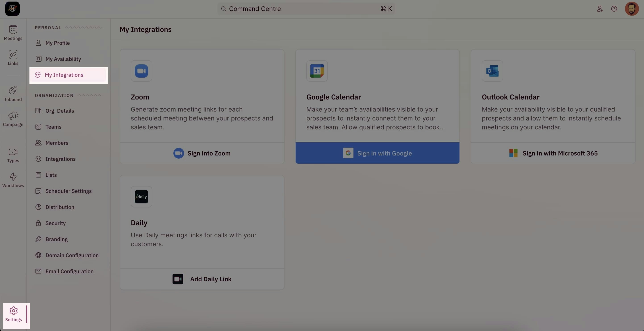
Task: Click the search magnifier in Command Centre
Action: point(224,9)
